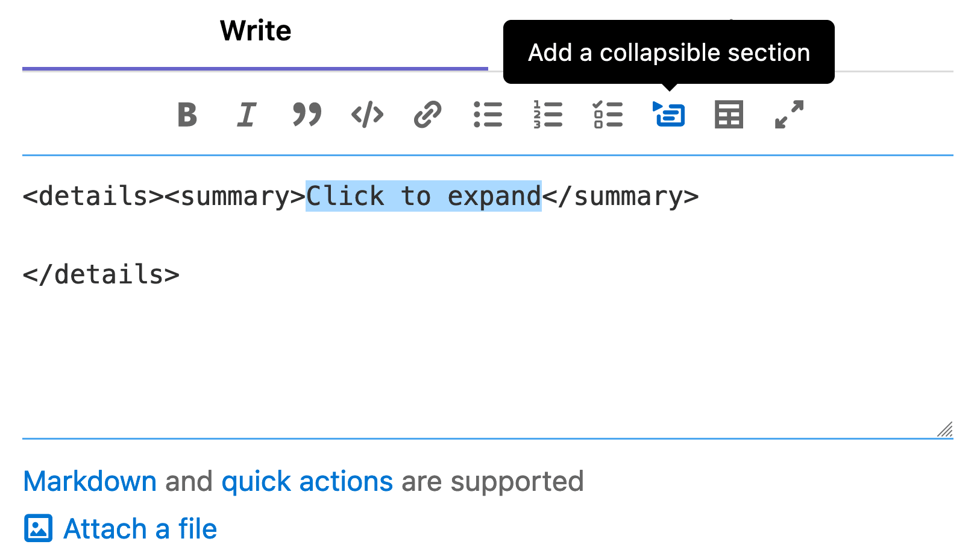Click the textarea resize handle
The image size is (980, 556).
coord(946,429)
